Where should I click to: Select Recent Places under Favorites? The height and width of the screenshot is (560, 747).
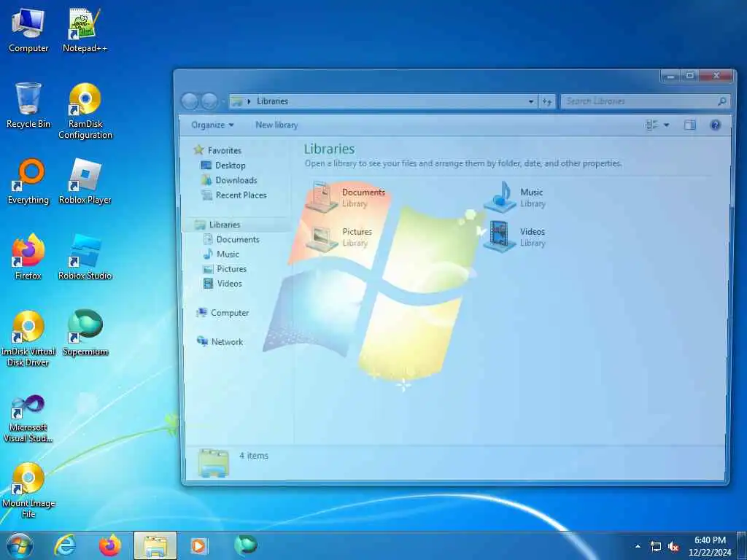pos(234,195)
